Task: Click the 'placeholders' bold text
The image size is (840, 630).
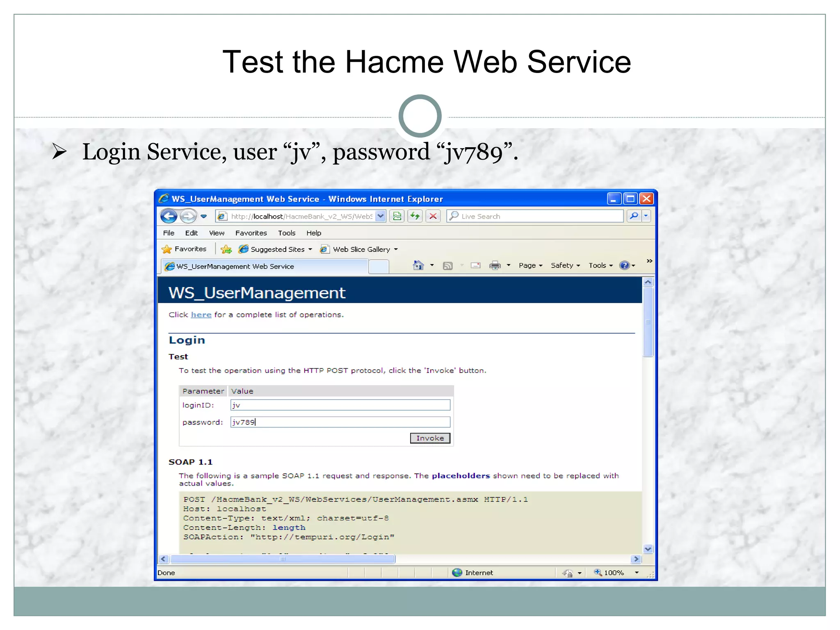Action: [461, 476]
